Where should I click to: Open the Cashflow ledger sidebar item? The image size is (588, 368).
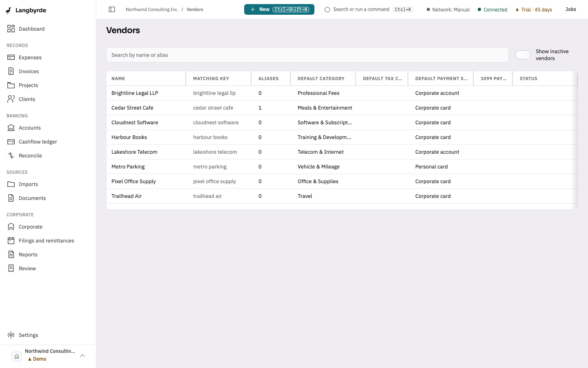pyautogui.click(x=48, y=141)
